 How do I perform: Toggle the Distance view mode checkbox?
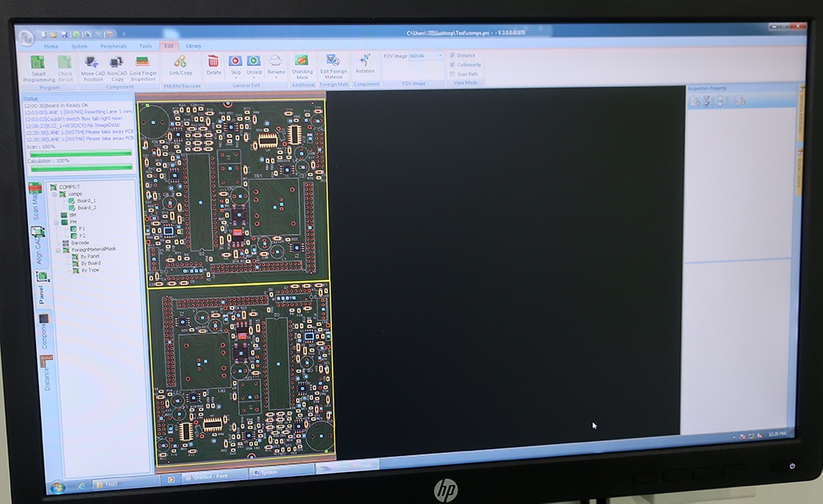pos(452,55)
